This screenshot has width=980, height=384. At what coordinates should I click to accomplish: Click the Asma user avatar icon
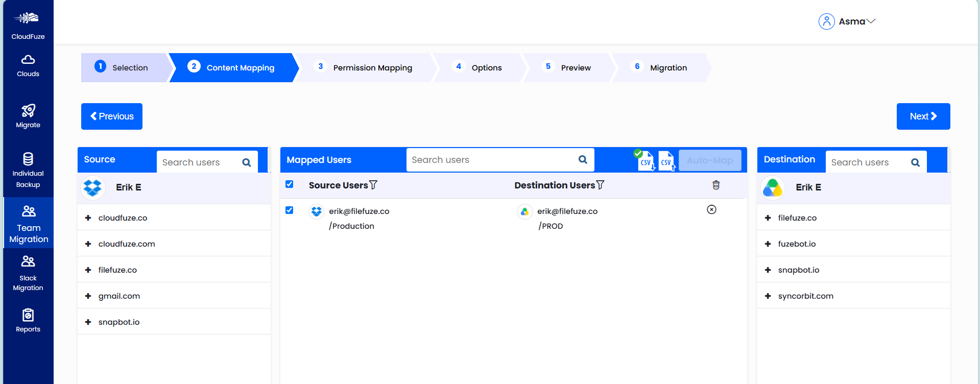point(826,21)
